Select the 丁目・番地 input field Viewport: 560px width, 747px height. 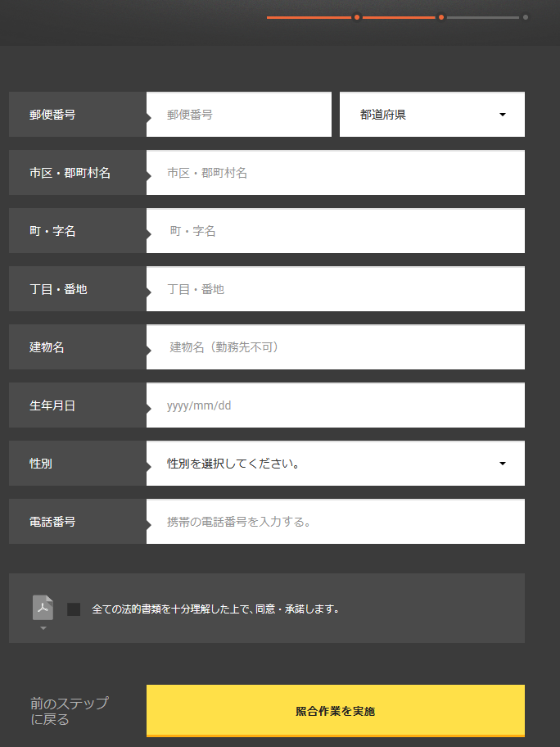[335, 288]
